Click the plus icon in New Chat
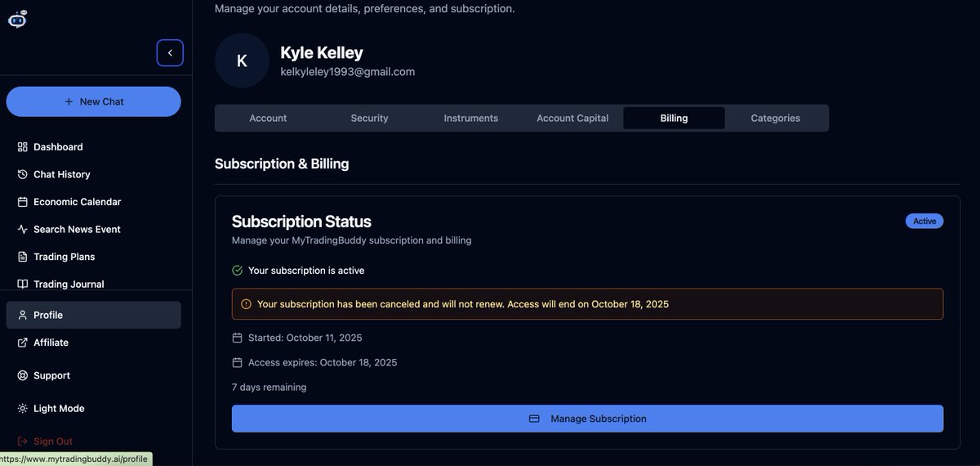This screenshot has height=466, width=980. [69, 101]
